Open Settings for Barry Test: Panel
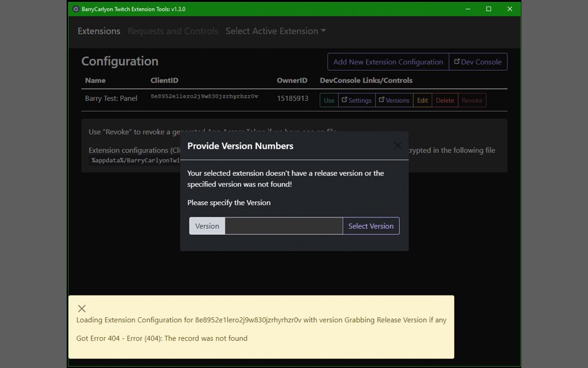The width and height of the screenshot is (588, 368). point(357,100)
